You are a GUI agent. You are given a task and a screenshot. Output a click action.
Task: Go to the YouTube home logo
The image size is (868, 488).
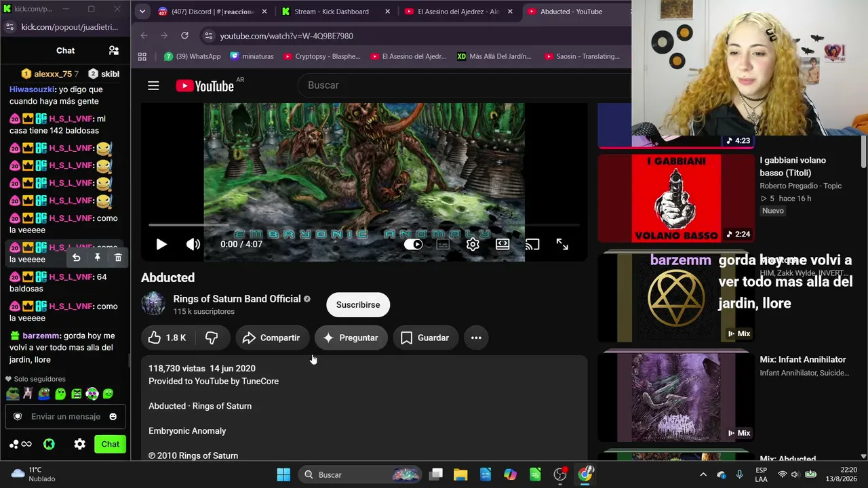205,85
